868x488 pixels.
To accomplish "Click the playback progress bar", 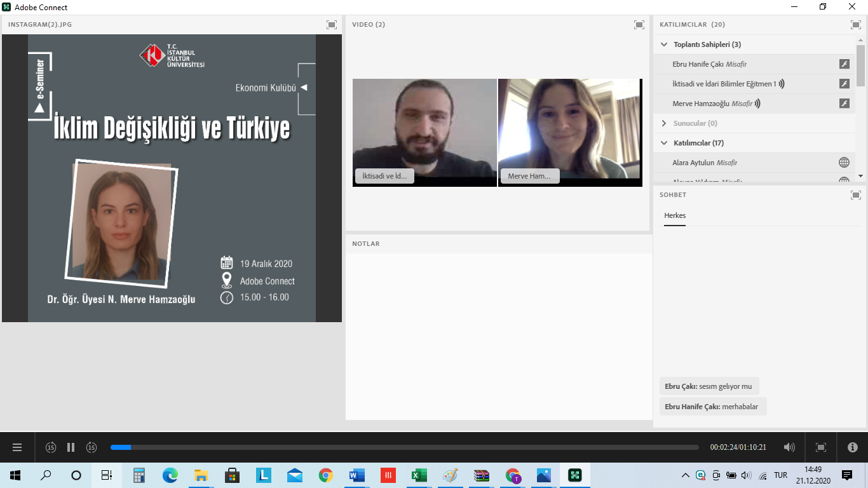I will click(x=404, y=447).
